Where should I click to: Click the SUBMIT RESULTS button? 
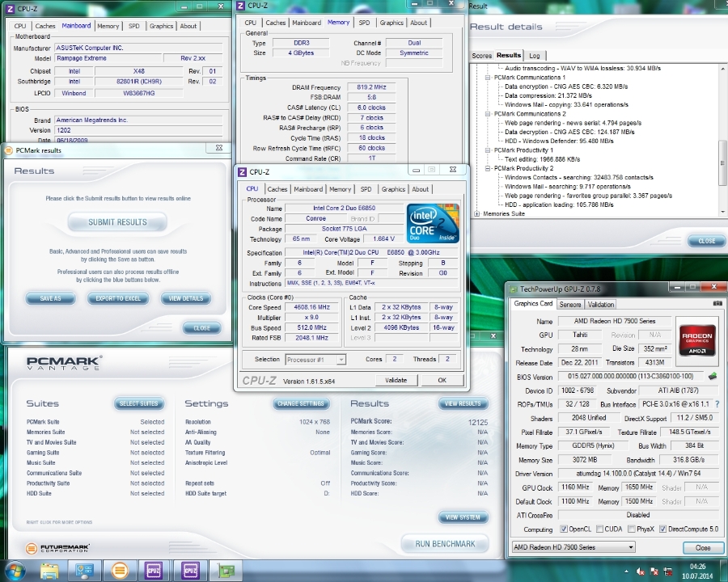click(x=117, y=221)
